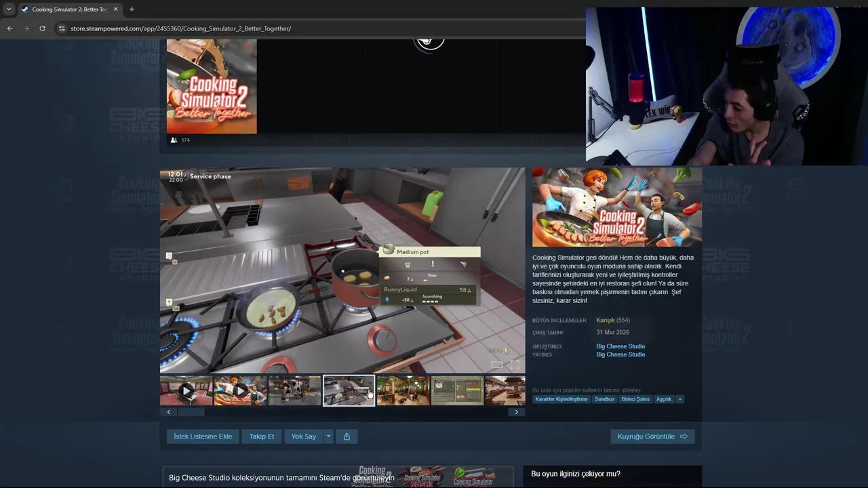Screen dimensions: 868x488
Task: Select the Sandbox tag
Action: [x=605, y=399]
